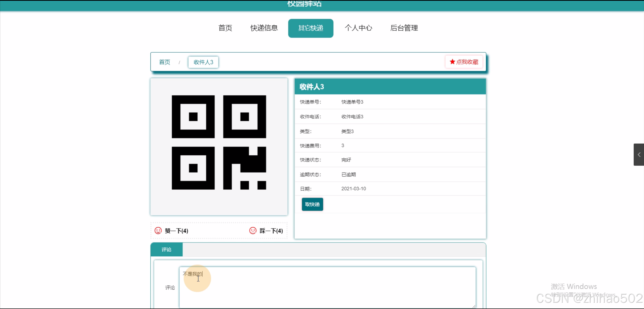Click the sad face dislike icon
Image resolution: width=644 pixels, height=309 pixels.
coord(253,230)
